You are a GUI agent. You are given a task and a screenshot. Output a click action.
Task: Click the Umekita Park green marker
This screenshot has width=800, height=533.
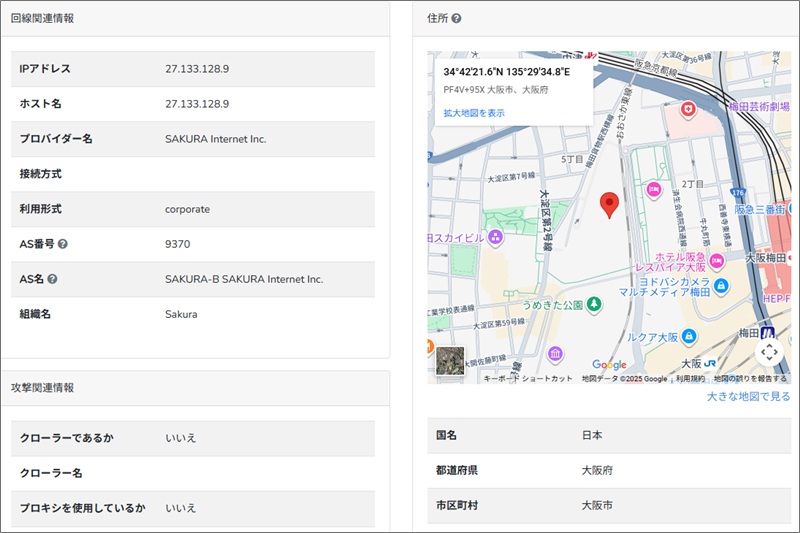point(594,303)
